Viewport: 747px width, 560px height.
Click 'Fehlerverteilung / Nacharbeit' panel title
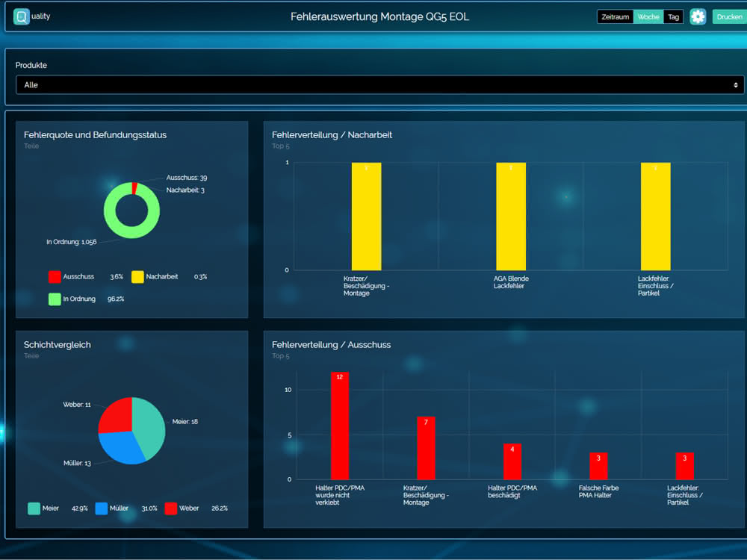332,134
